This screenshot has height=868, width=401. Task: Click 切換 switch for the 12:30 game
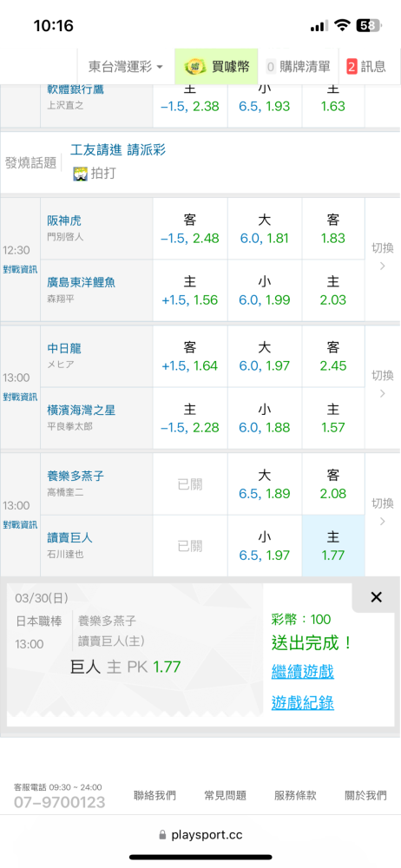click(382, 257)
